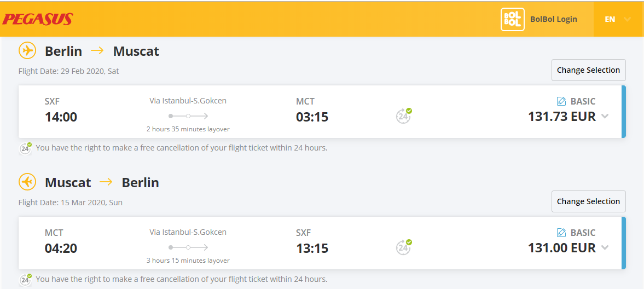Click the Pegasus logo
The image size is (644, 289).
pos(38,19)
